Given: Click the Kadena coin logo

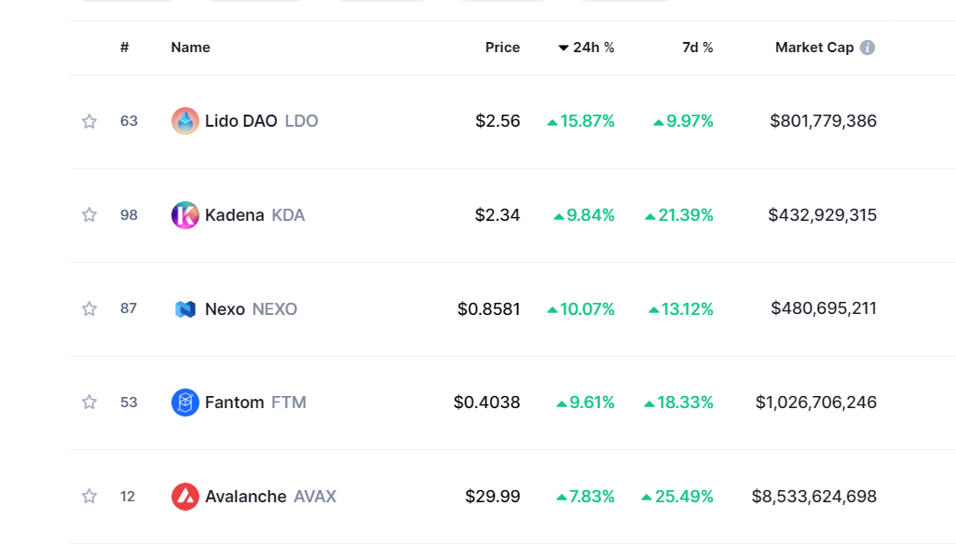Looking at the screenshot, I should [x=185, y=215].
